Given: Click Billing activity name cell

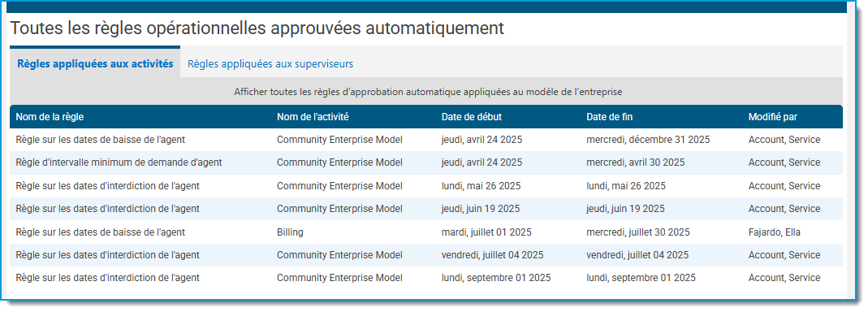Looking at the screenshot, I should [290, 232].
